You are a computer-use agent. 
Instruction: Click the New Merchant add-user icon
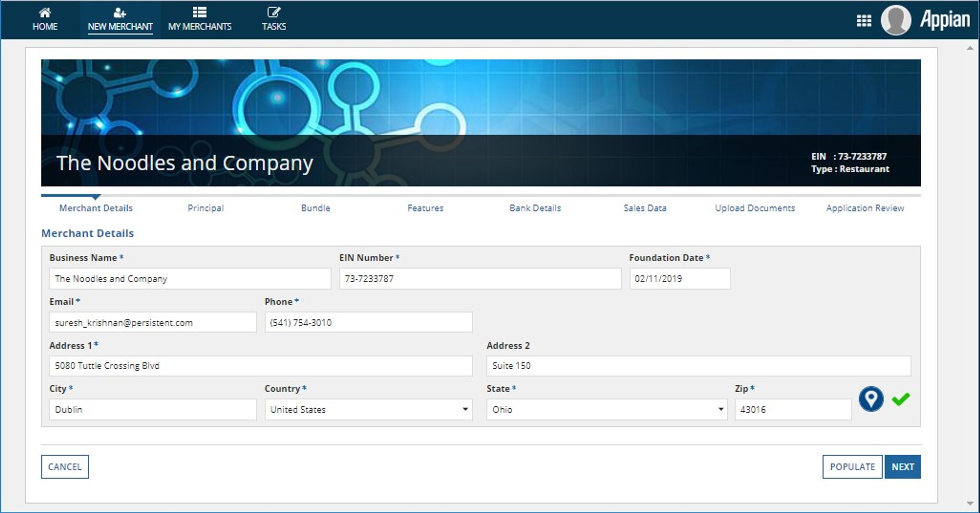tap(119, 13)
